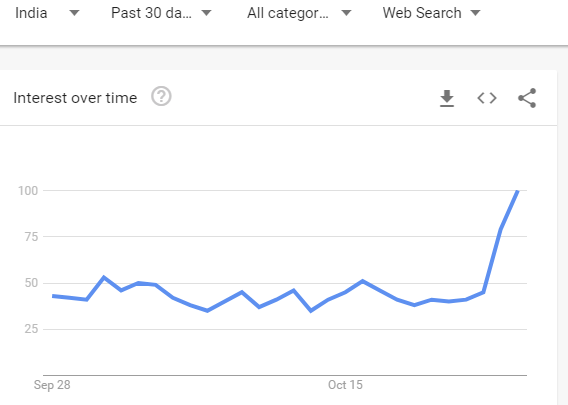This screenshot has height=405, width=568.
Task: Expand the India region dropdown arrow
Action: pyautogui.click(x=74, y=13)
